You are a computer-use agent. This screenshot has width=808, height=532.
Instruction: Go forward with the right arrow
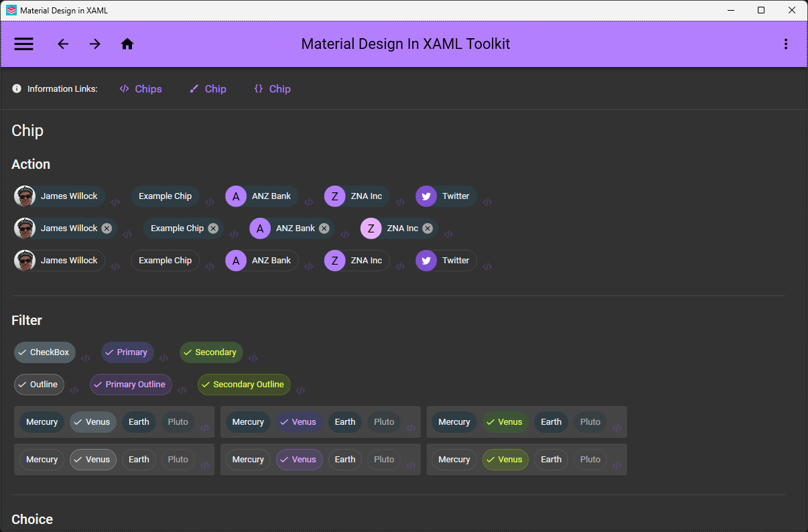click(95, 44)
